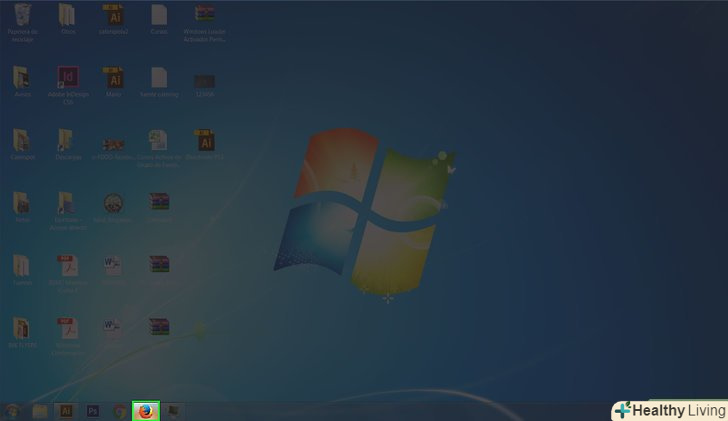Click the monitor icon after Firefox in the taskbar
728x421 pixels.
point(173,411)
